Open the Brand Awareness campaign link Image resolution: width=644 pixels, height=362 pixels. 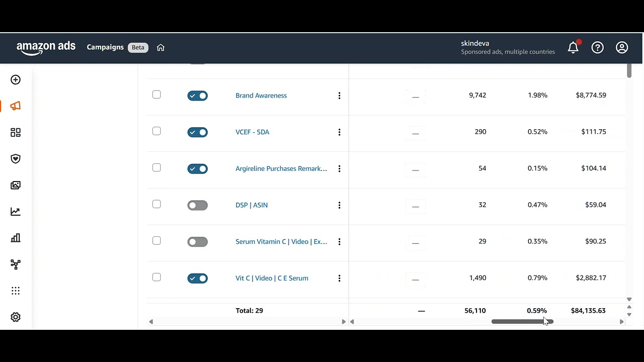[261, 96]
